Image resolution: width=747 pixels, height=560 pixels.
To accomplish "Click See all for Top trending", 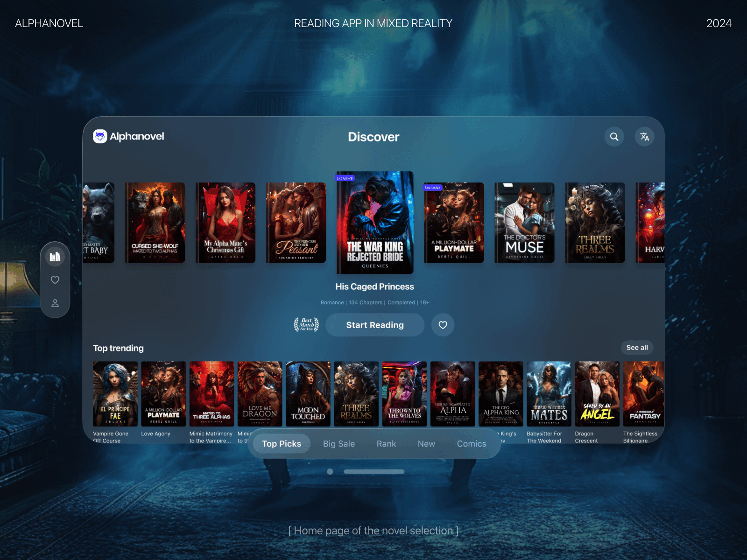I will 637,348.
